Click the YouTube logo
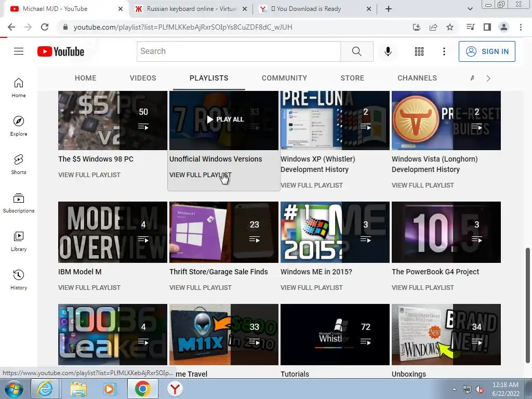Screen dimensions: 532x399 tap(61, 51)
